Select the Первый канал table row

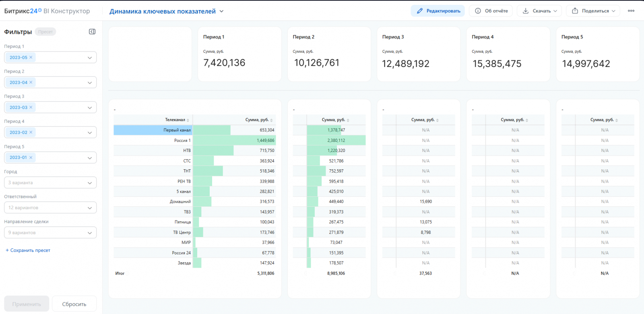(x=194, y=130)
